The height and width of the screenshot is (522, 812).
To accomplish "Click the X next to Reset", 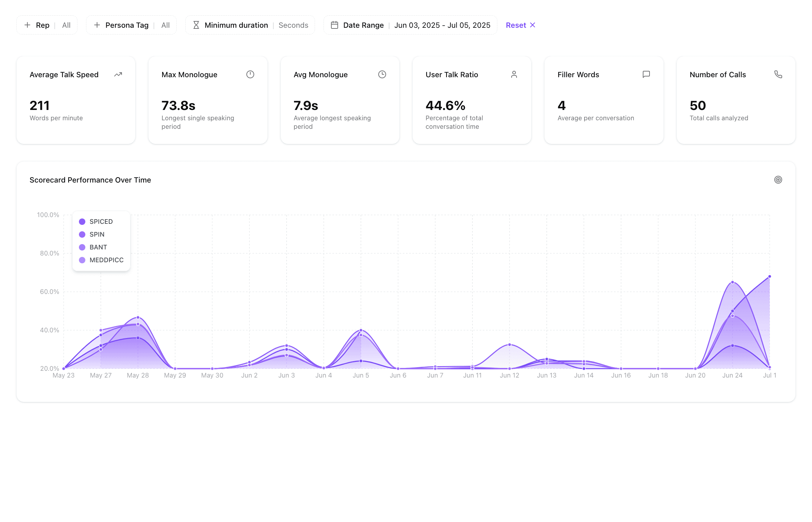I will pos(533,25).
